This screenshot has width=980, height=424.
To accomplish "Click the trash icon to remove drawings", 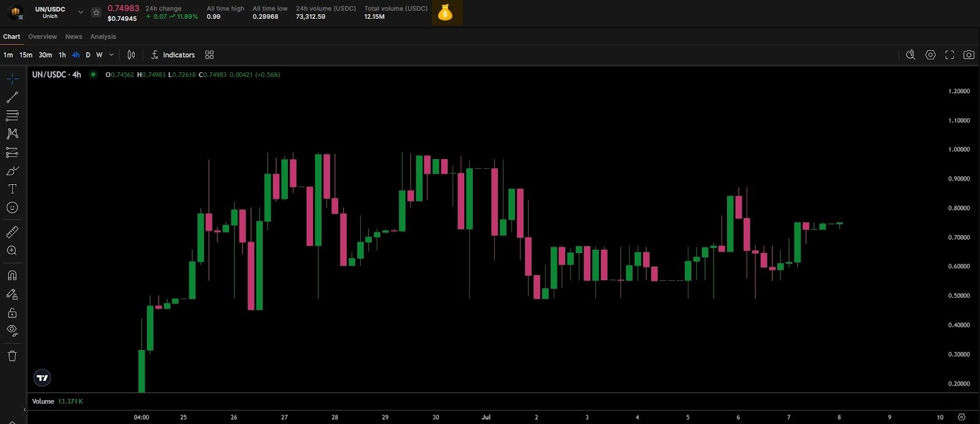I will pyautogui.click(x=12, y=356).
